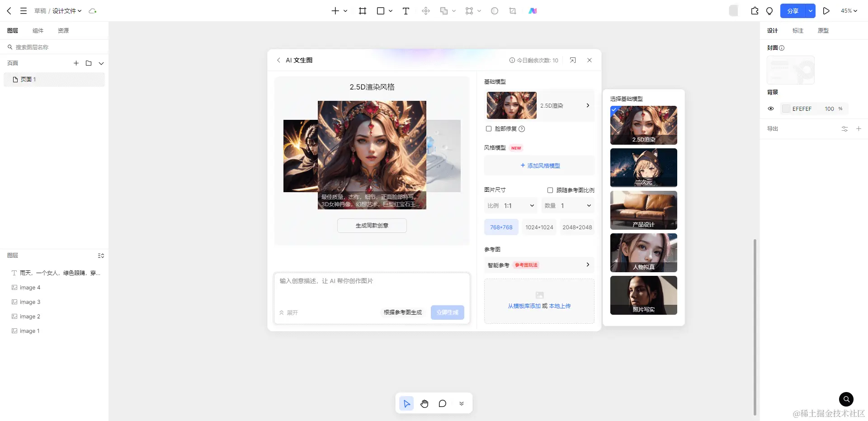Screen dimensions: 868x421
Task: Select the Rectangle shape tool
Action: tap(380, 11)
